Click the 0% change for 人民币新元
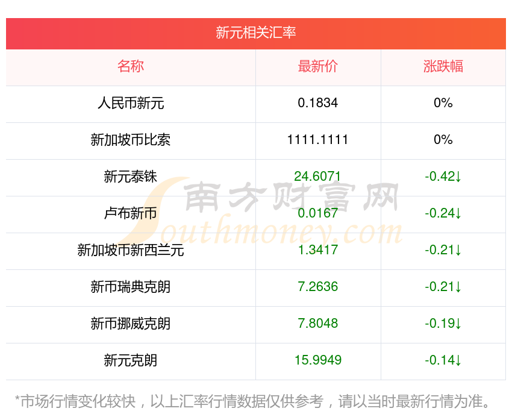Screen dimensions: 512x420 pos(443,103)
